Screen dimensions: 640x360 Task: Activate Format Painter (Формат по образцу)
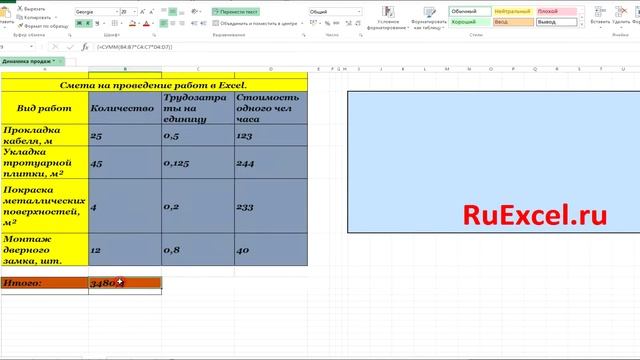[x=43, y=26]
